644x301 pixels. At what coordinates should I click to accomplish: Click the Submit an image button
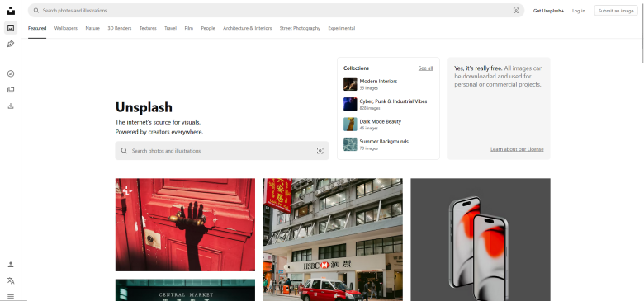[616, 11]
